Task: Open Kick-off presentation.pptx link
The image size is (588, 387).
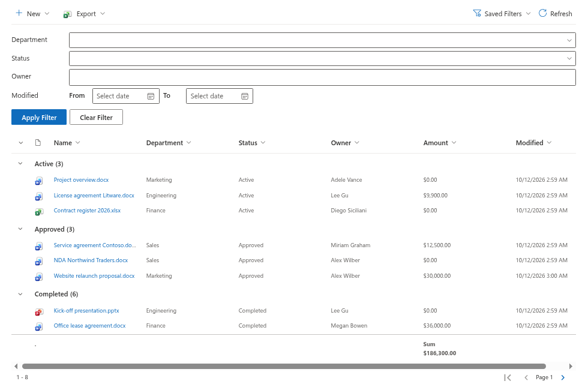Action: pos(86,311)
